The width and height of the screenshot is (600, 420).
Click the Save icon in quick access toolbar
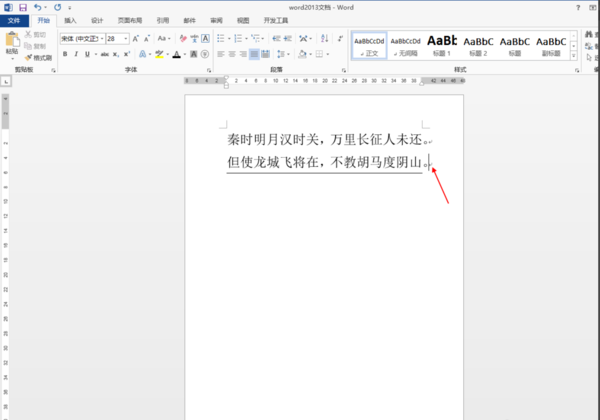[x=23, y=7]
